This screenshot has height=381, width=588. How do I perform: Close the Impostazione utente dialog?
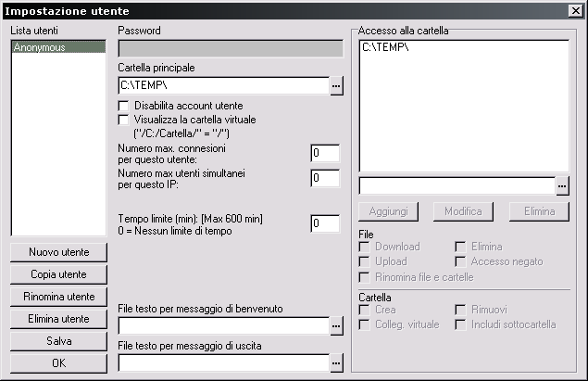pyautogui.click(x=575, y=10)
